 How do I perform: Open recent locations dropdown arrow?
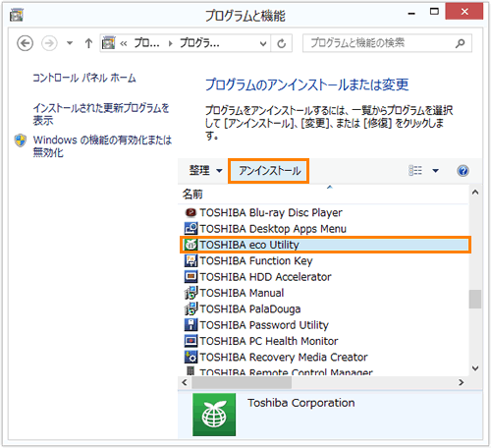(70, 43)
